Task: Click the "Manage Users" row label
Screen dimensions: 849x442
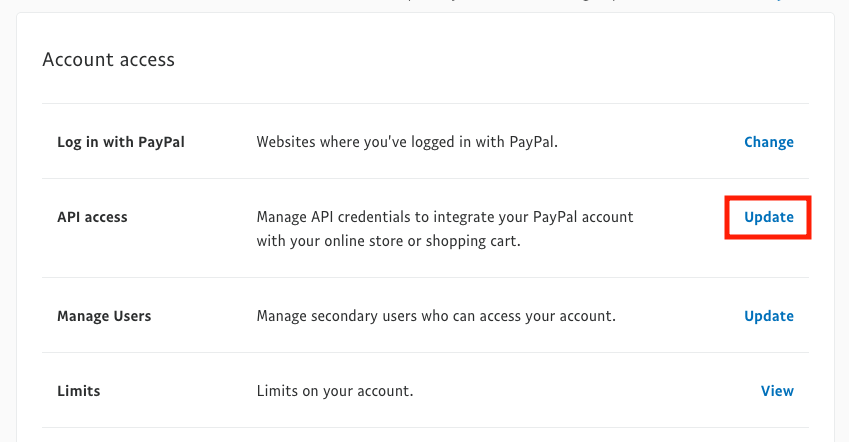Action: (x=104, y=316)
